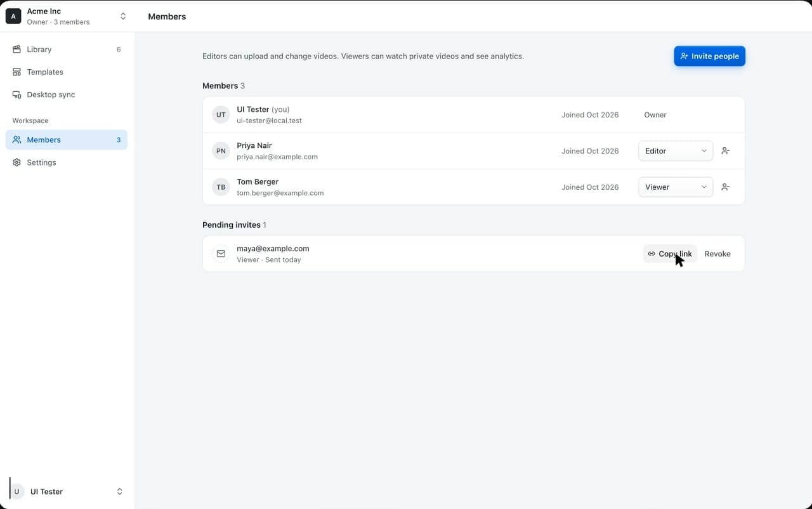
Task: Open the Library sidebar item
Action: [67, 50]
